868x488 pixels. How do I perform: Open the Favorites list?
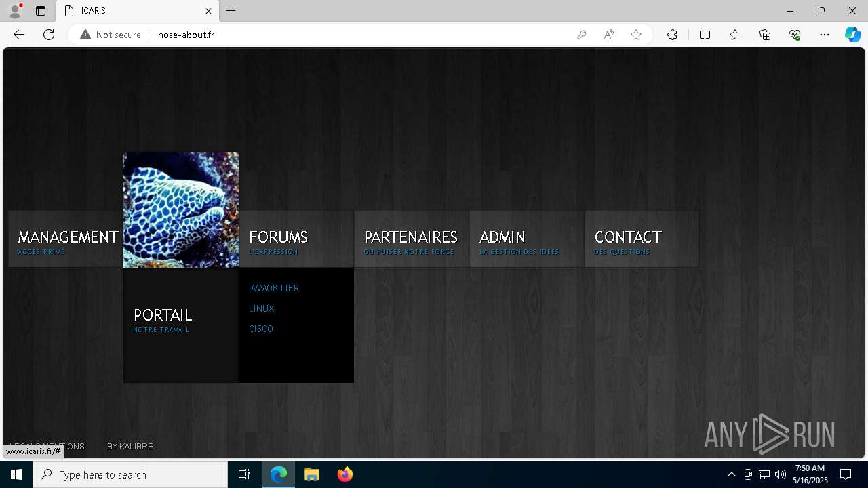(x=735, y=35)
